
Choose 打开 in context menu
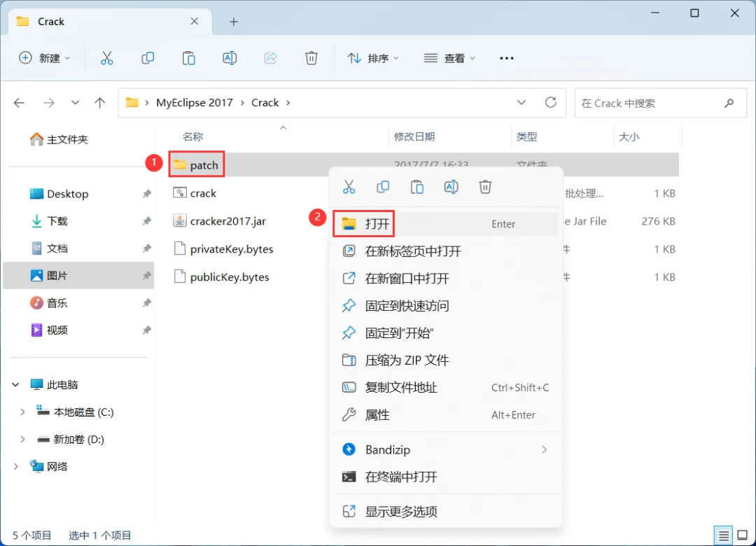pyautogui.click(x=445, y=224)
